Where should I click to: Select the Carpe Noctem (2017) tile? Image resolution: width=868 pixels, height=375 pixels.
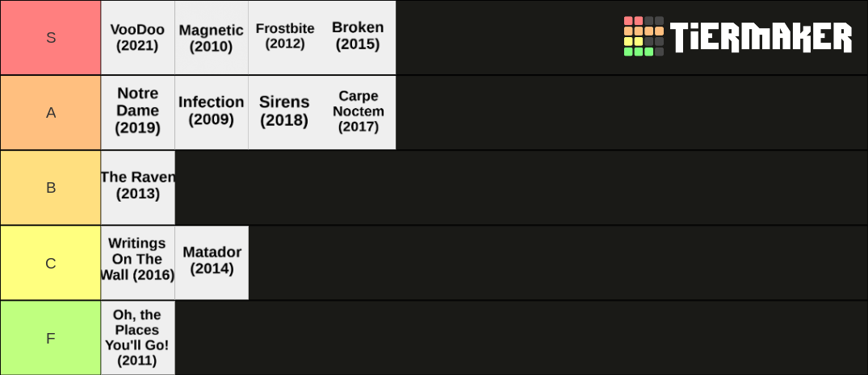359,112
